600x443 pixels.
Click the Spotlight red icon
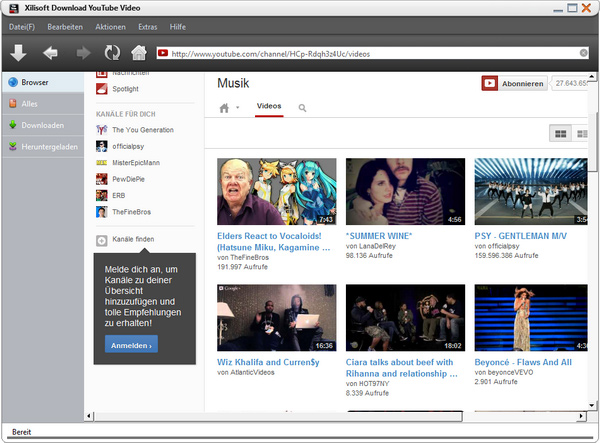pos(101,89)
